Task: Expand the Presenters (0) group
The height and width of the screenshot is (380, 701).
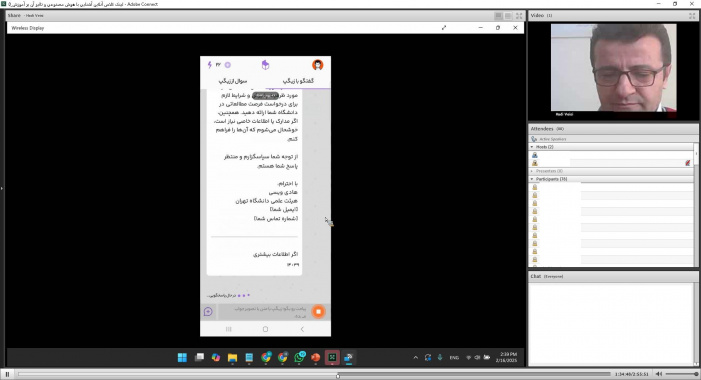Action: pyautogui.click(x=532, y=171)
